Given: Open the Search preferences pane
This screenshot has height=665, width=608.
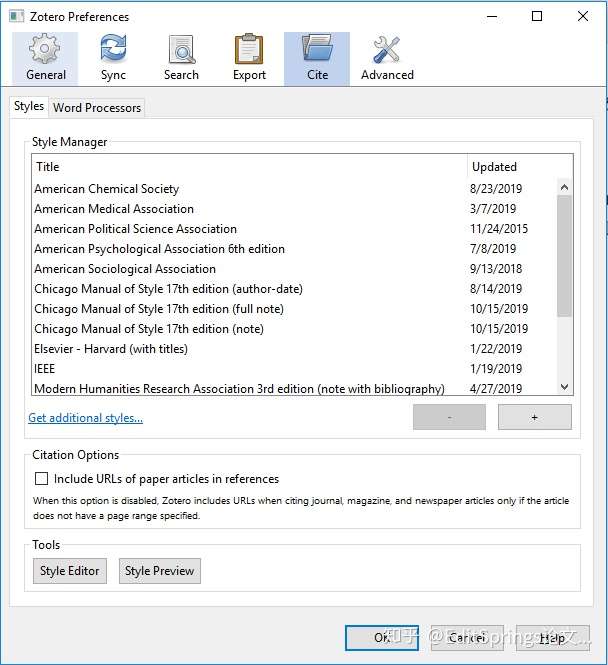Looking at the screenshot, I should (x=181, y=59).
